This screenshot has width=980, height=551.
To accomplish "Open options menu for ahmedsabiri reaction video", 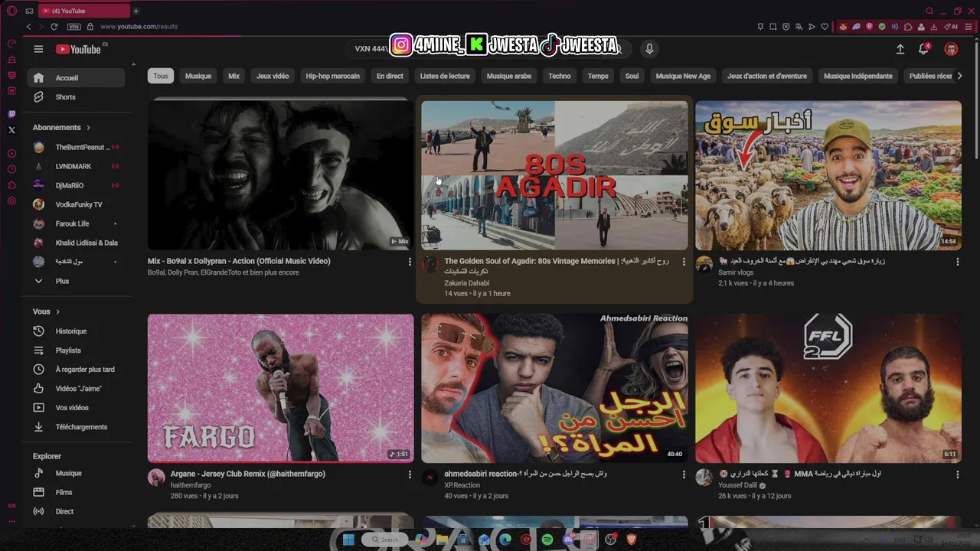I will pyautogui.click(x=684, y=474).
